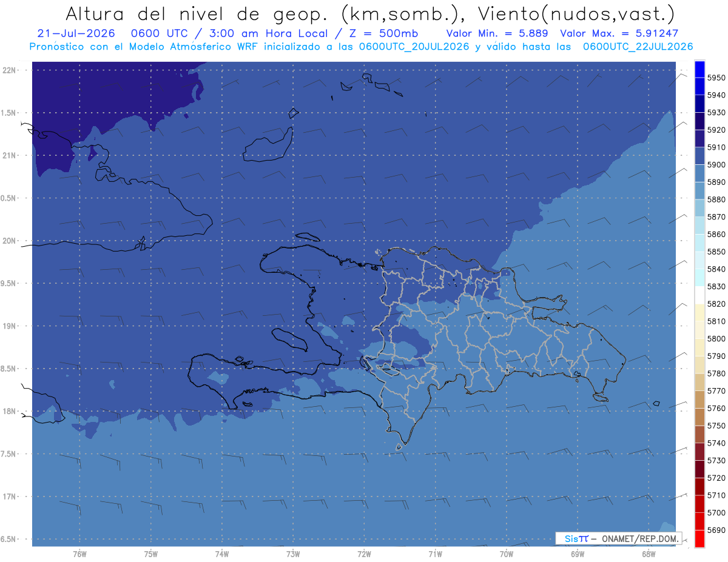Click the longitude label 74W

tap(221, 554)
